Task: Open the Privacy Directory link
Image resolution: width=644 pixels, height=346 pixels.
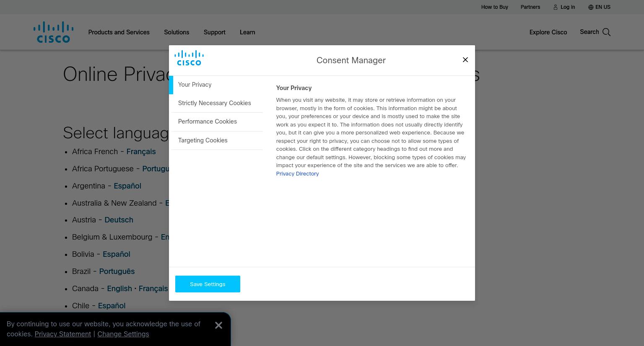Action: coord(297,174)
